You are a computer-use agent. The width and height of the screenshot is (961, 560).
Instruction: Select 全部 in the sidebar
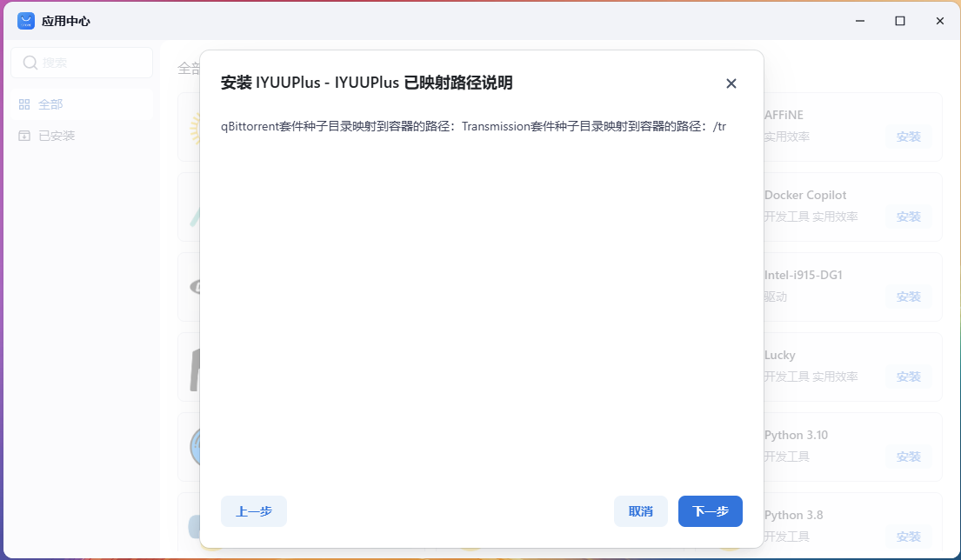(x=82, y=104)
